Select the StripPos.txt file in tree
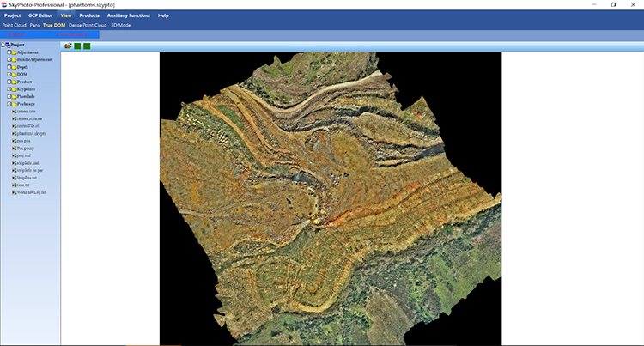This screenshot has width=644, height=346. pos(25,178)
